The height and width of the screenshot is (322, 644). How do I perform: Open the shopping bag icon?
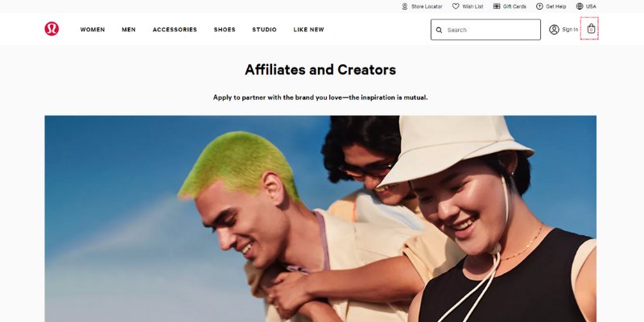(x=591, y=29)
